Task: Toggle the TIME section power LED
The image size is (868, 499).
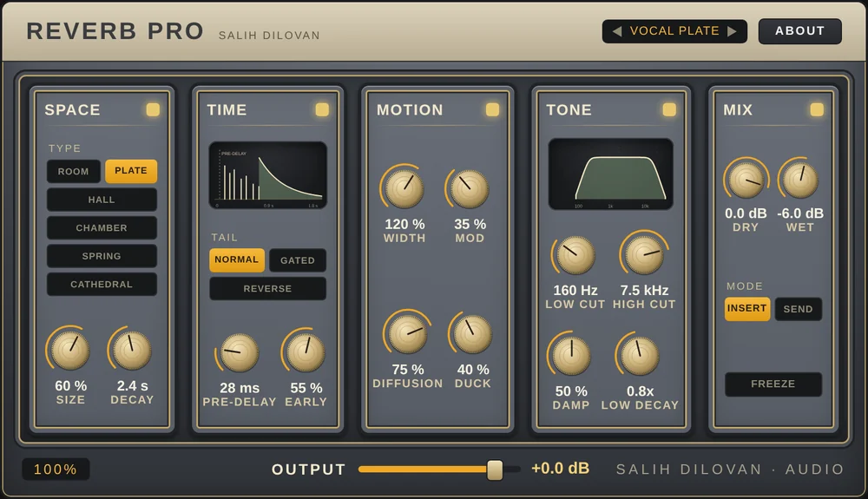Action: tap(322, 109)
